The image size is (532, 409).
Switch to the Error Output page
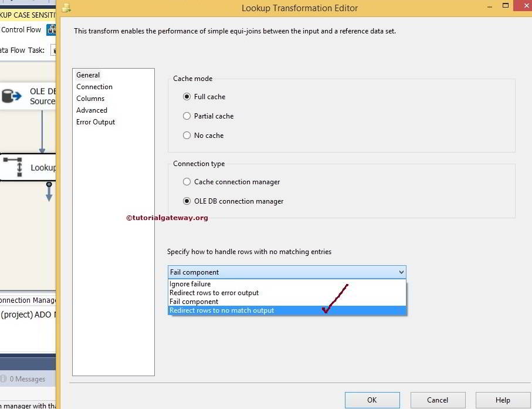(95, 122)
